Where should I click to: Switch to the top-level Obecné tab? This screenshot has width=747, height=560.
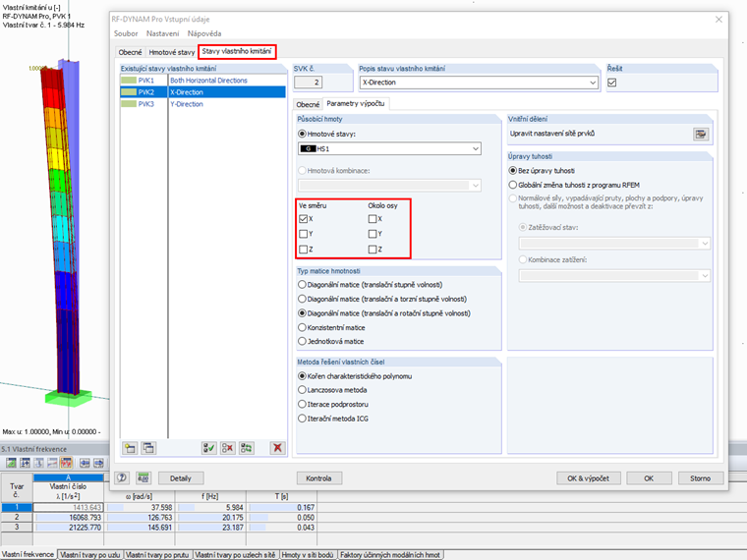[x=130, y=52]
